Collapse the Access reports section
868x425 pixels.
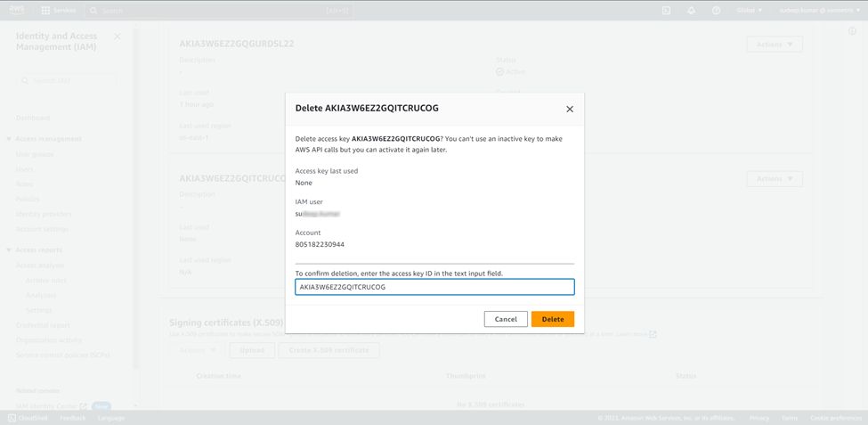[9, 249]
